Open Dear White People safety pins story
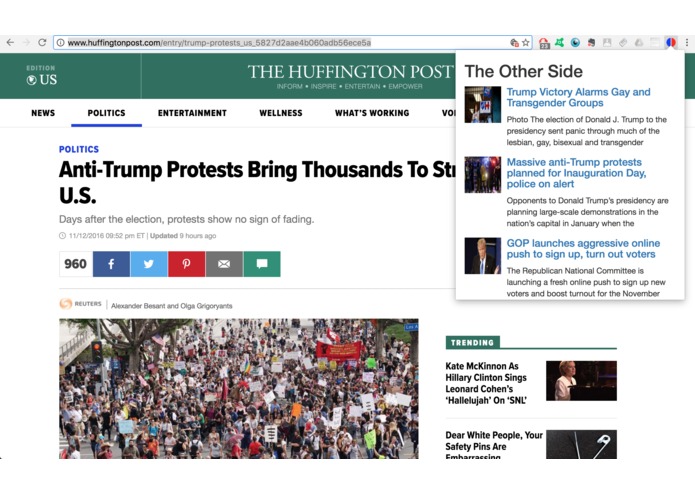 494,446
